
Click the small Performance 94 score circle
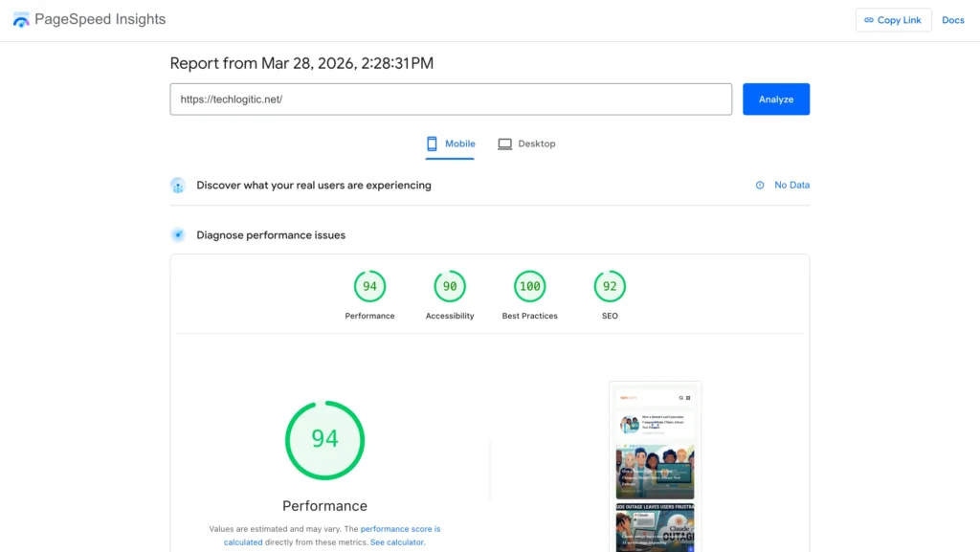click(369, 284)
